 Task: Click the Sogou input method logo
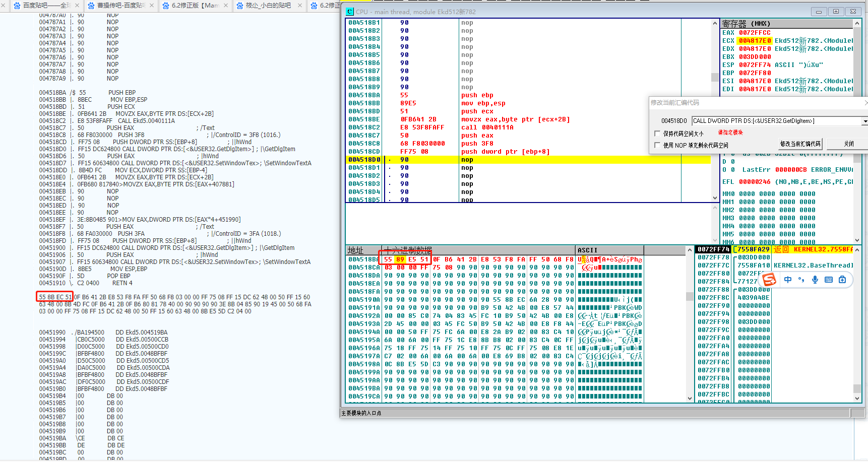(x=769, y=280)
